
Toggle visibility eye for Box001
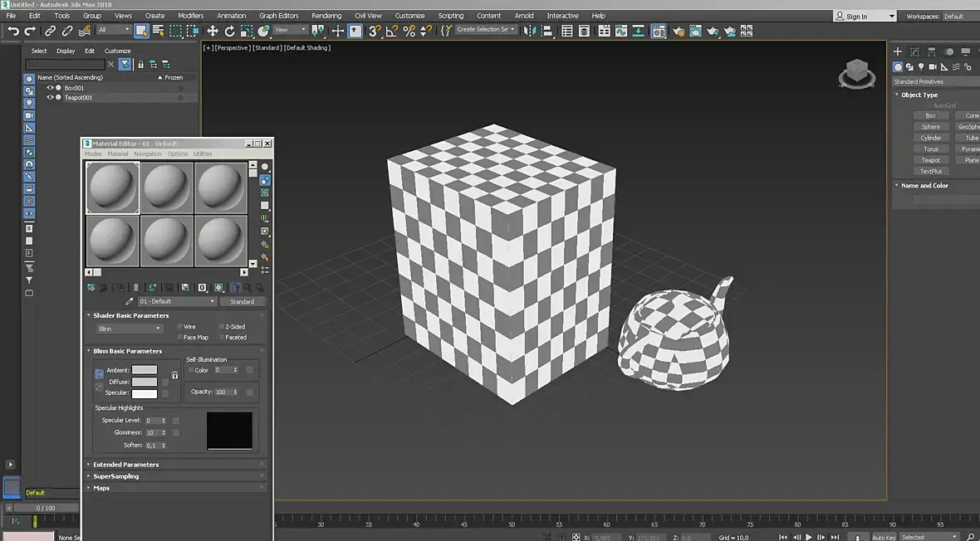[50, 88]
